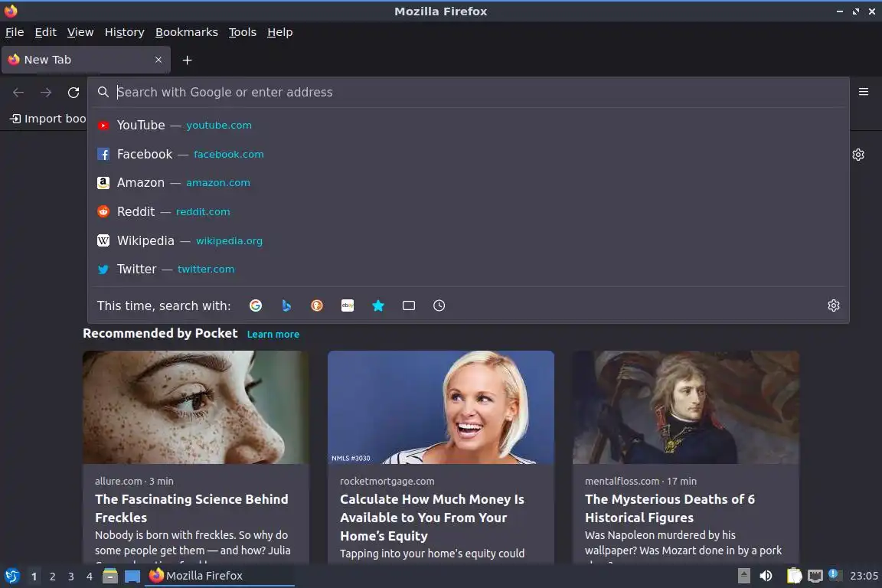
Task: Switch to virtual desktop 4
Action: [90, 577]
